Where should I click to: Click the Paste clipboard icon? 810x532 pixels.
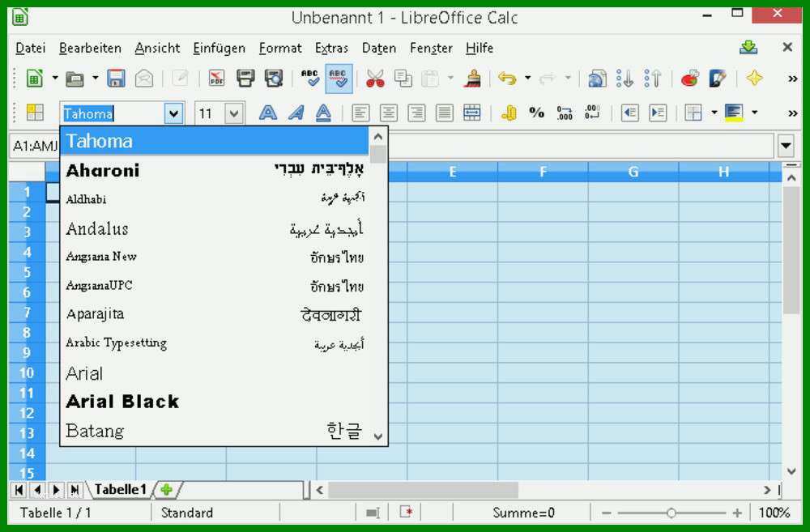point(430,79)
